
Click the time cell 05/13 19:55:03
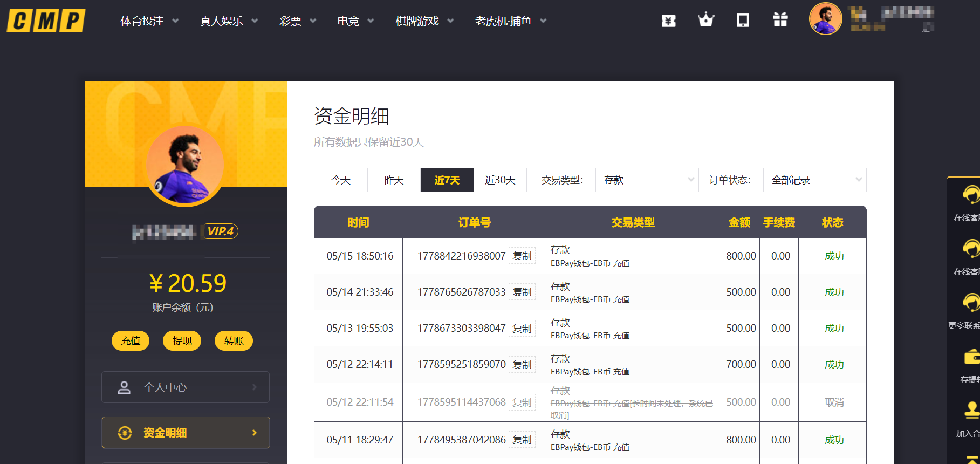[360, 328]
